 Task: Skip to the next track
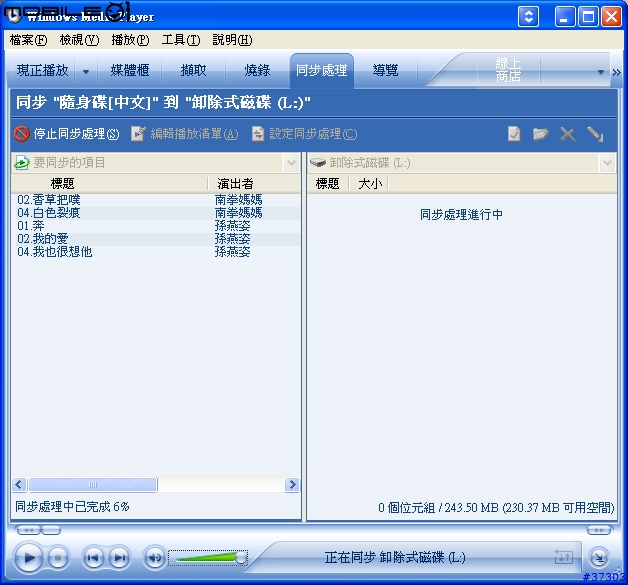click(119, 557)
